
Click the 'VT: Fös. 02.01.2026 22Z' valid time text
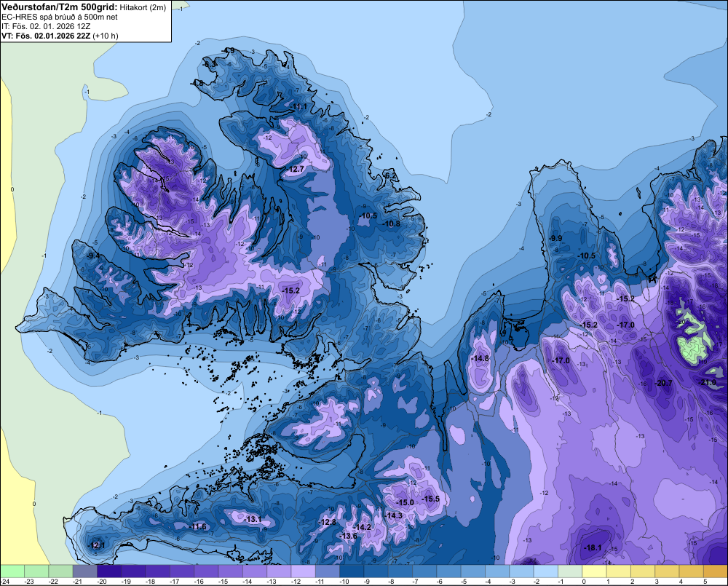pos(46,36)
